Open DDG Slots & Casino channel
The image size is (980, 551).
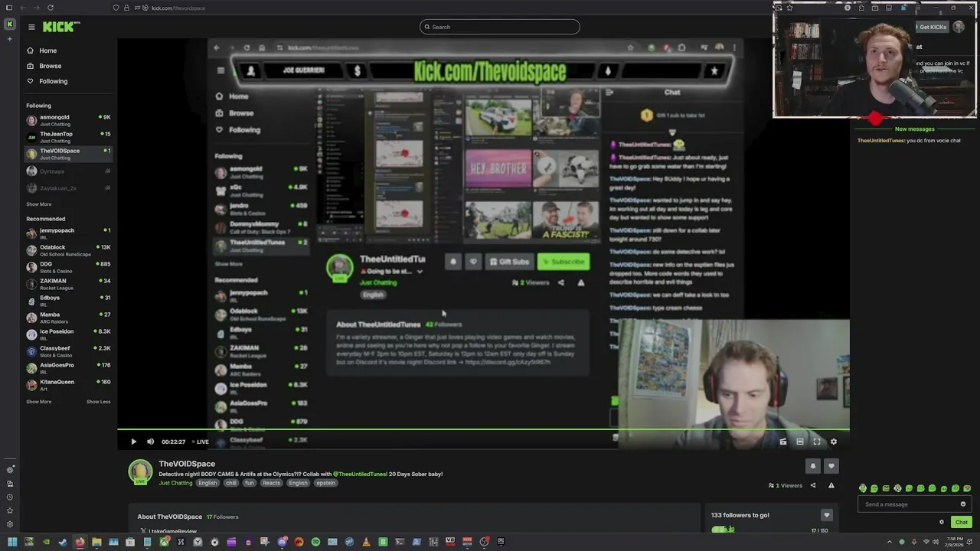[x=67, y=267]
